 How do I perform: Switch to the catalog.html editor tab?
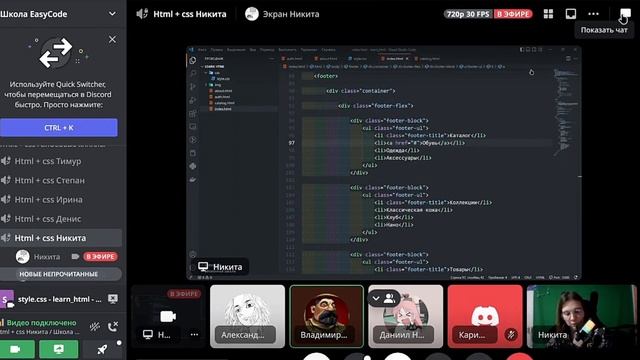[428, 59]
